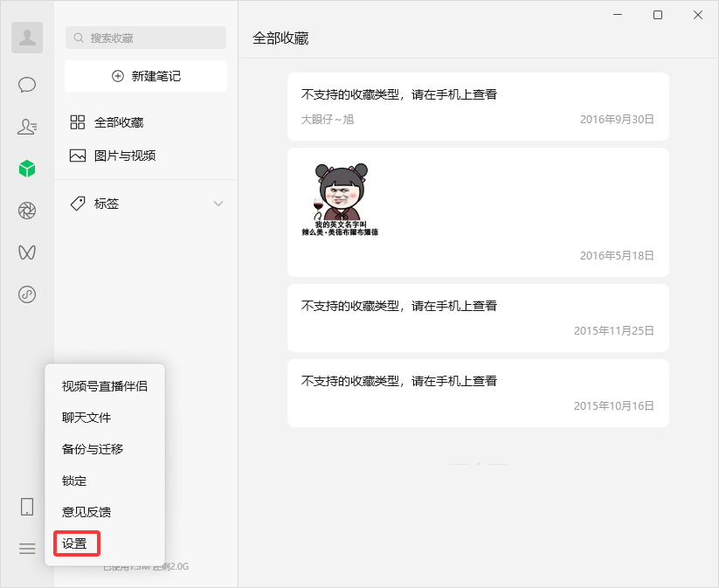Click the search favorites input field
719x588 pixels.
[x=145, y=38]
